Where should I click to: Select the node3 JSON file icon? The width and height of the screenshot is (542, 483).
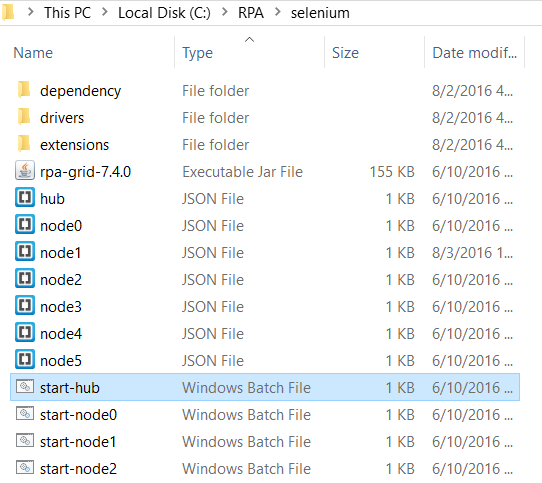25,305
